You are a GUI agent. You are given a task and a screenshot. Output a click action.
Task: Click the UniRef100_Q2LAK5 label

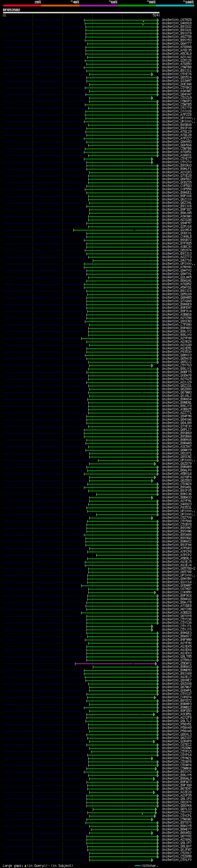tap(177, 277)
